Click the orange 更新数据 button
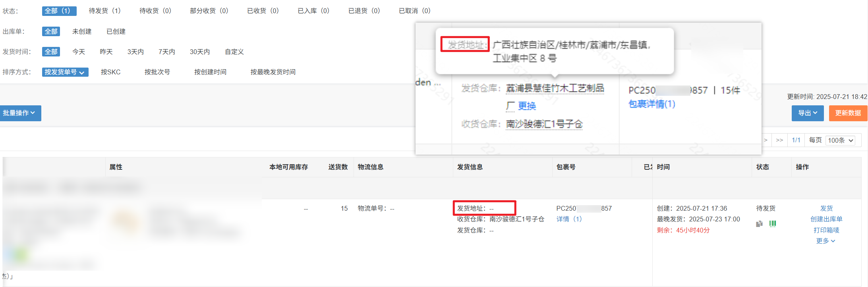 (x=848, y=113)
